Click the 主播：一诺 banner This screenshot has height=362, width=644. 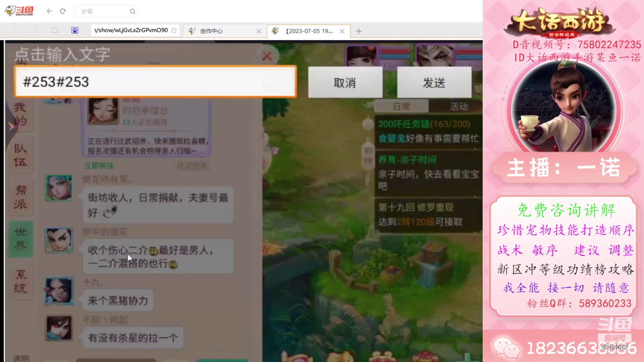point(564,167)
